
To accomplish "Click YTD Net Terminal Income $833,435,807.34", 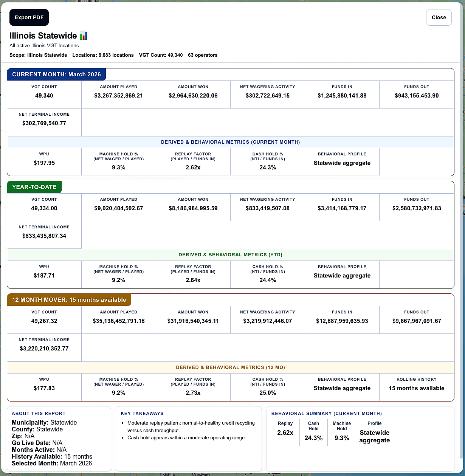I will (x=44, y=236).
